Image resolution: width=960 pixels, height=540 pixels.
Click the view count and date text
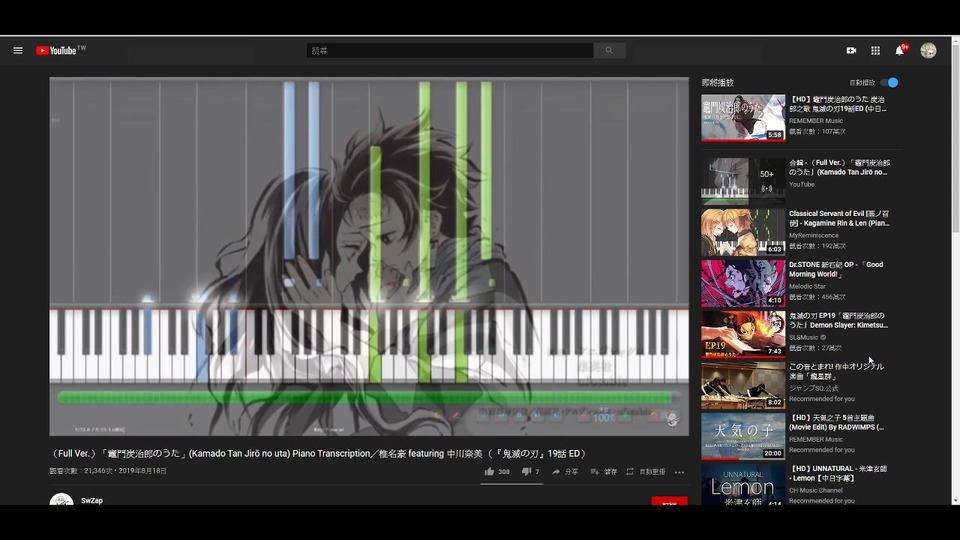point(108,471)
